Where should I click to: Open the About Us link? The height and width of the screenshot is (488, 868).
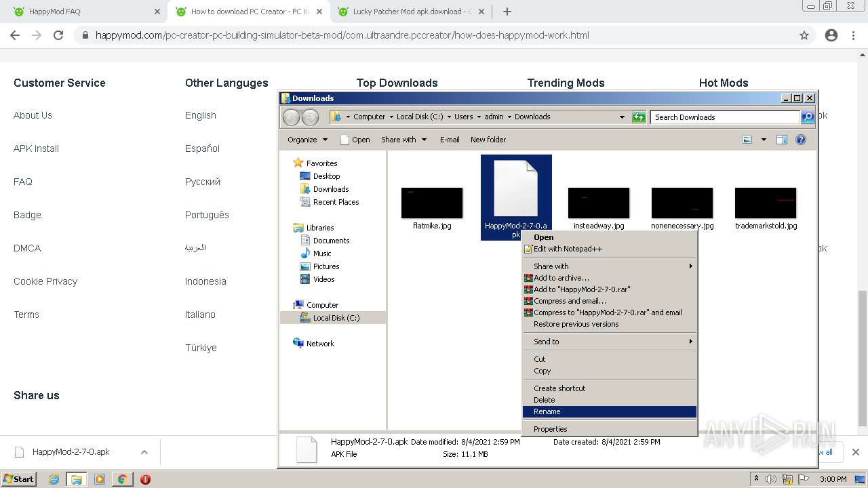pyautogui.click(x=33, y=115)
